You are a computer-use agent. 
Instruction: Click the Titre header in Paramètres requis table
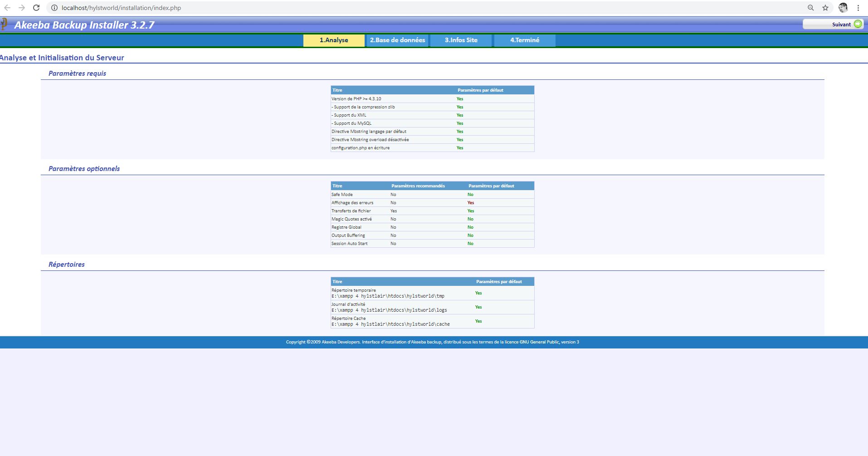coord(337,90)
